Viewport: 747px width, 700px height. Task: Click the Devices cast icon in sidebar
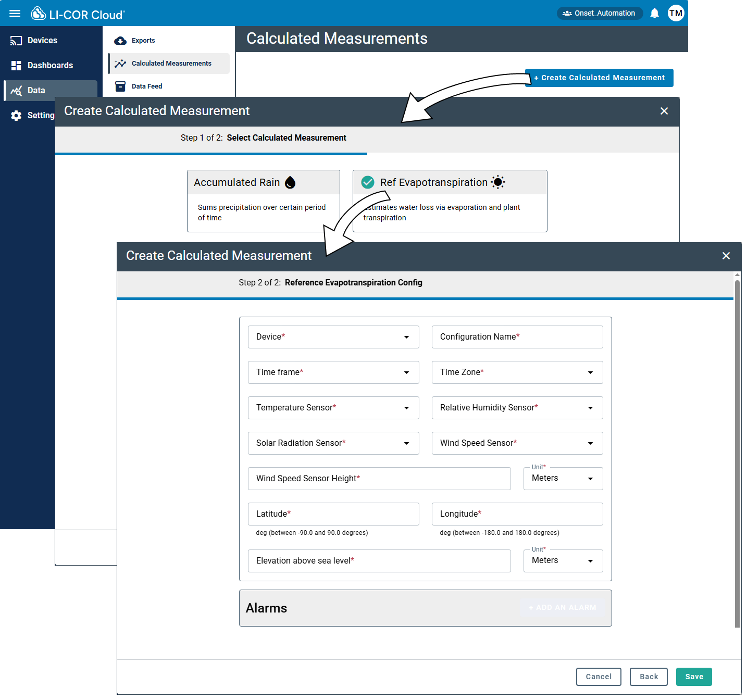(16, 41)
